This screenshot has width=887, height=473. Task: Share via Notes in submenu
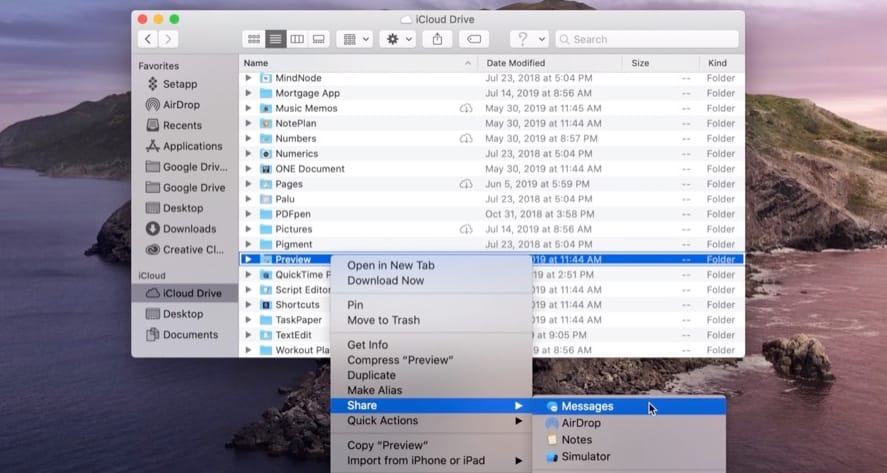pos(629,440)
